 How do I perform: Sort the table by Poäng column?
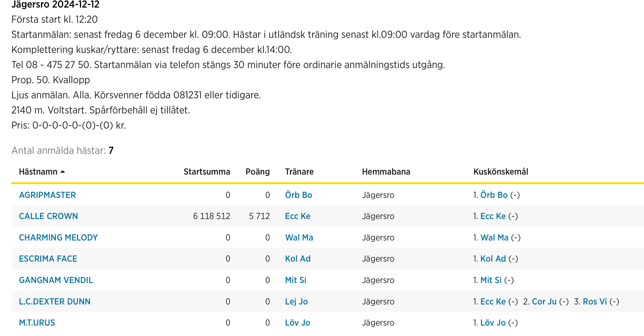click(x=257, y=172)
